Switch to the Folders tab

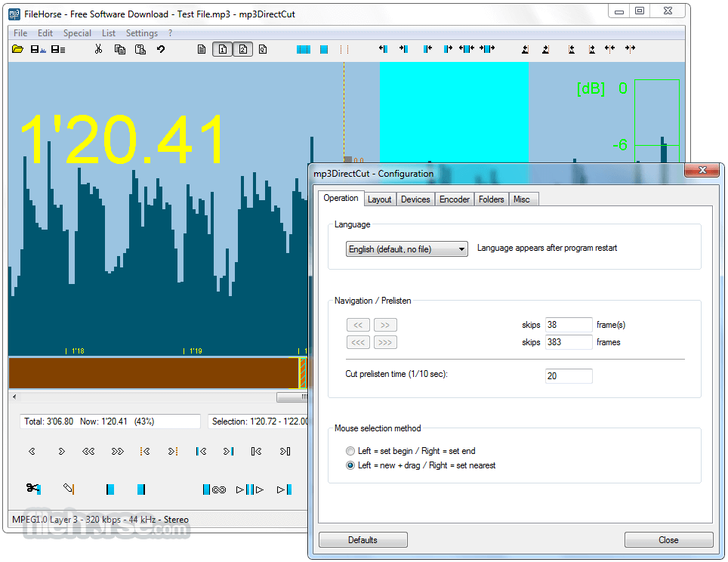pos(491,199)
